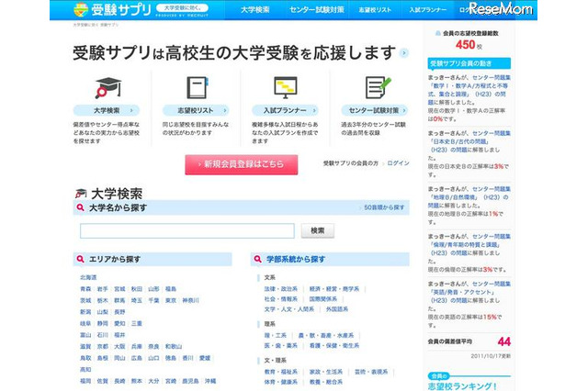Select the 高知 area link
This screenshot has height=391, width=588.
(x=85, y=369)
